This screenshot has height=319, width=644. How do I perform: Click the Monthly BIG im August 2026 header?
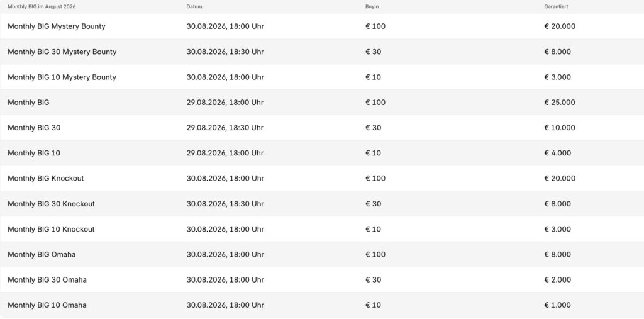coord(42,7)
